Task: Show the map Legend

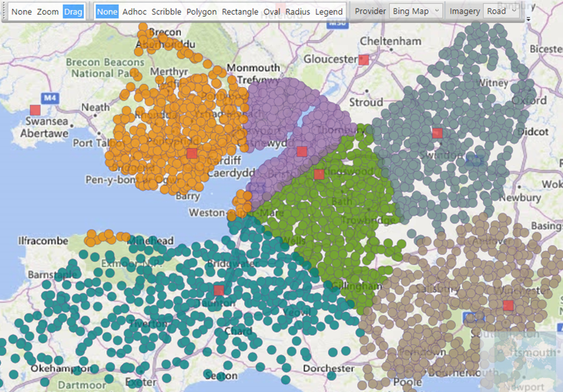Action: point(329,12)
